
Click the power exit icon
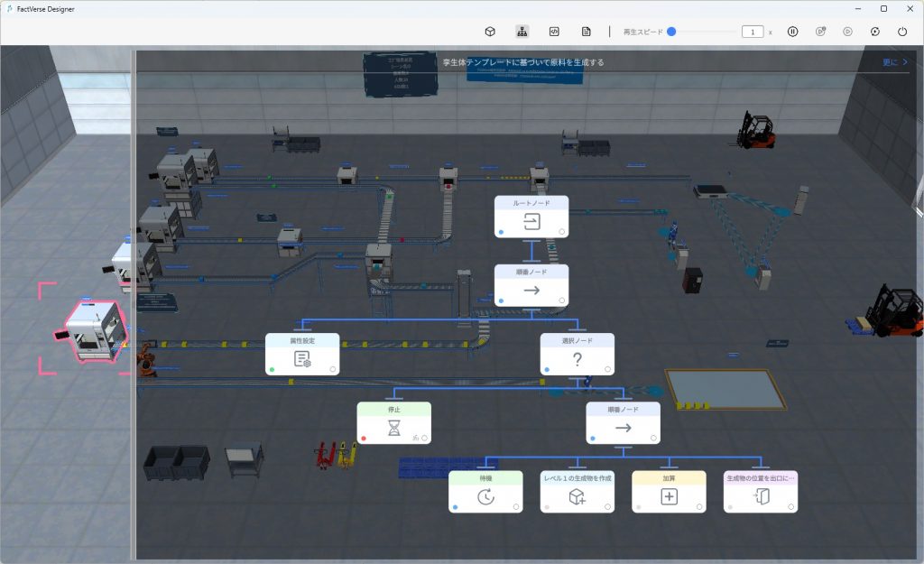tap(902, 32)
